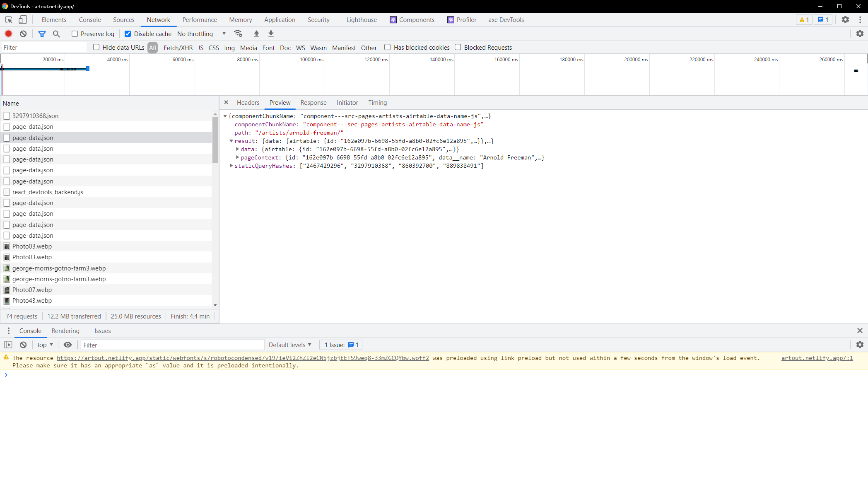
Task: Open network search magnifier
Action: coord(56,34)
